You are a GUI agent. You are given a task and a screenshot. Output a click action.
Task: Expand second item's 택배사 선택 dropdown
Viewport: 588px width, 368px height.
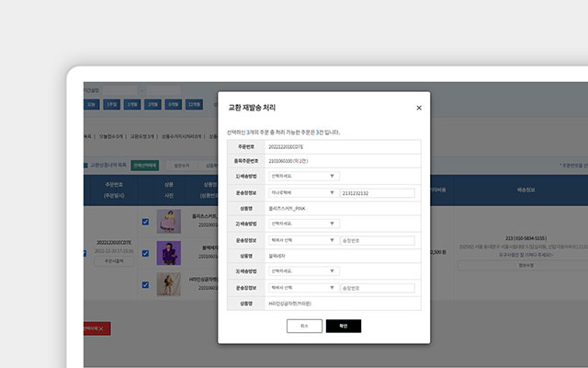click(302, 240)
